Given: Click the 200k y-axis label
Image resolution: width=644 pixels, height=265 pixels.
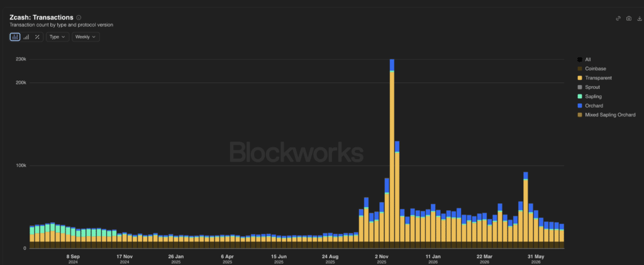Looking at the screenshot, I should click(21, 82).
